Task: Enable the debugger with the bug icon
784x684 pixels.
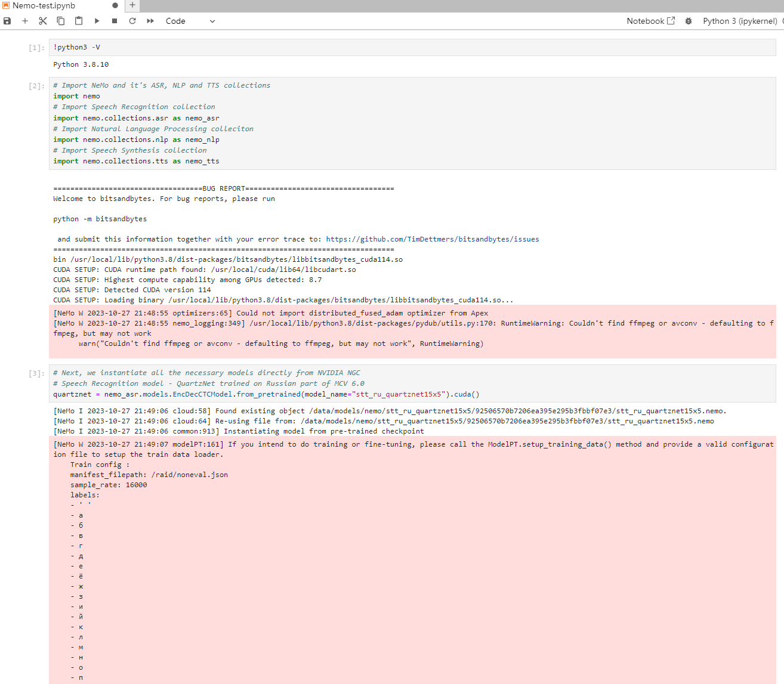Action: pyautogui.click(x=689, y=21)
